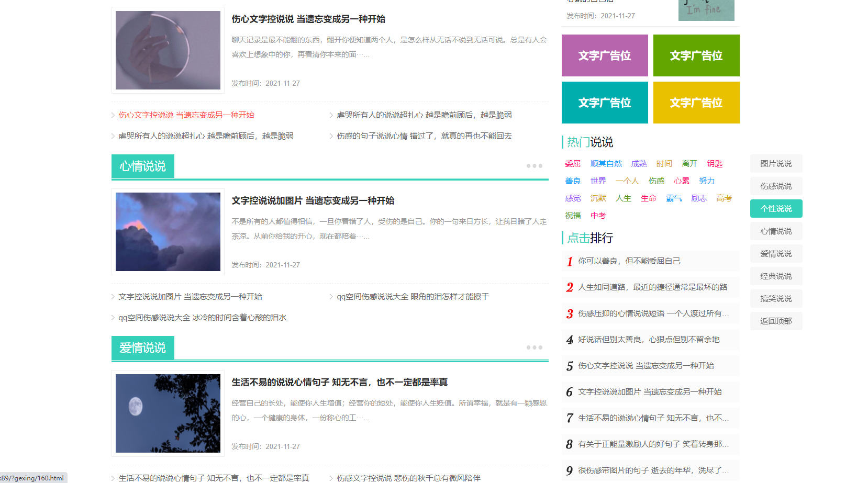Click hot tag 感觉
The width and height of the screenshot is (868, 483).
pyautogui.click(x=573, y=198)
